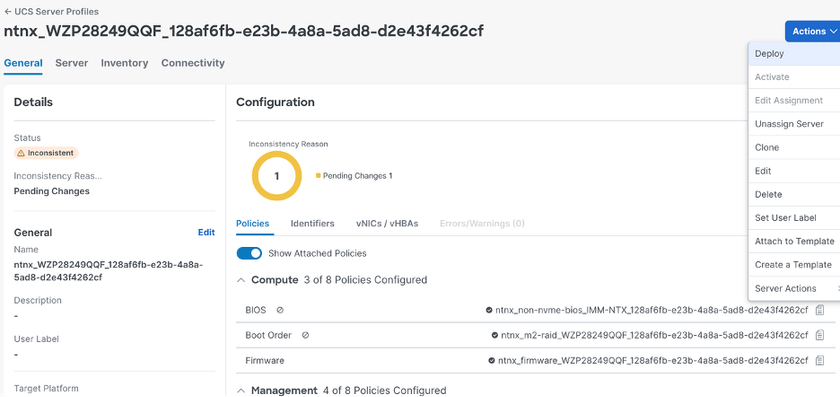
Task: Open the Identifiers sub-tab
Action: pos(312,223)
